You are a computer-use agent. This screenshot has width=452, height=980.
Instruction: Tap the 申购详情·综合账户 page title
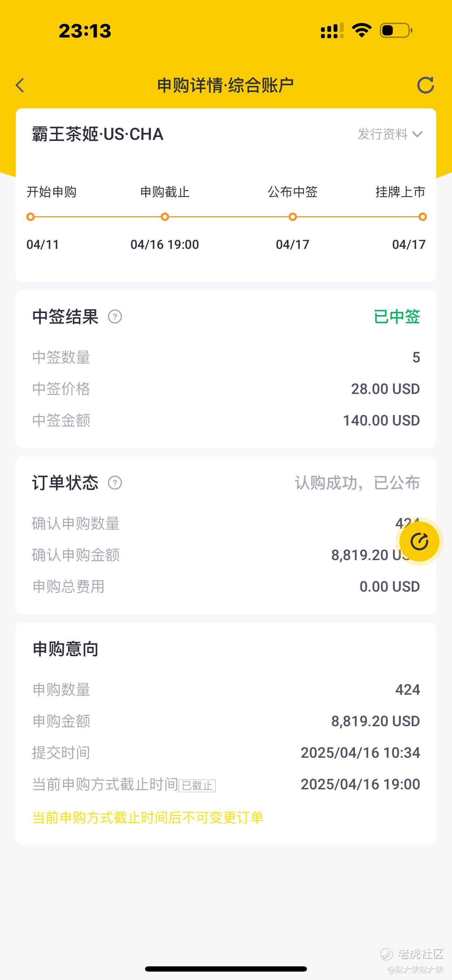[x=226, y=85]
